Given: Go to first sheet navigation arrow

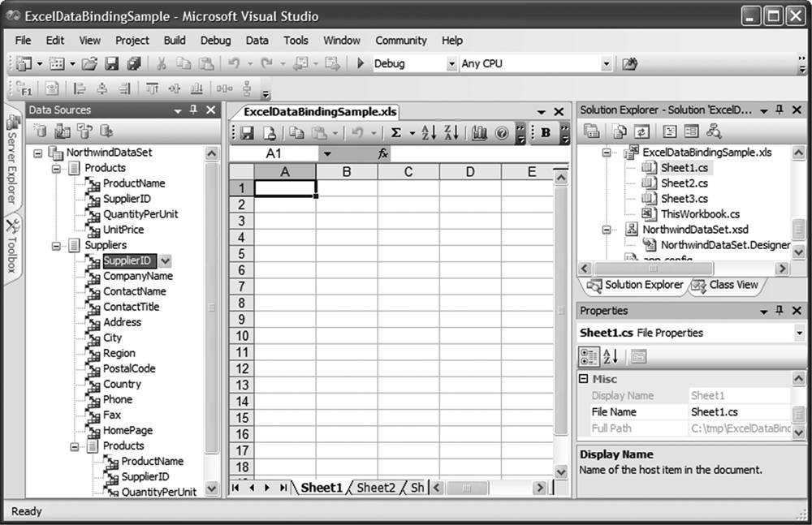Looking at the screenshot, I should (x=235, y=488).
